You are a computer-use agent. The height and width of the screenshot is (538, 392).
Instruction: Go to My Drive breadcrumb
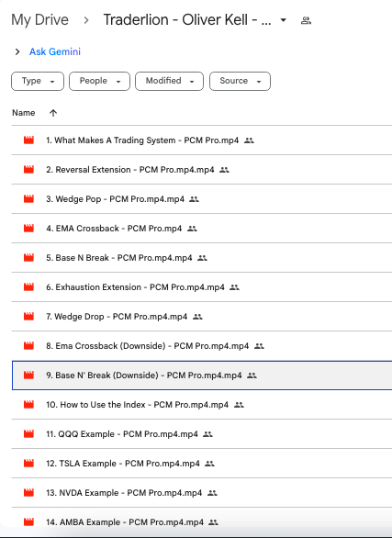pos(39,20)
